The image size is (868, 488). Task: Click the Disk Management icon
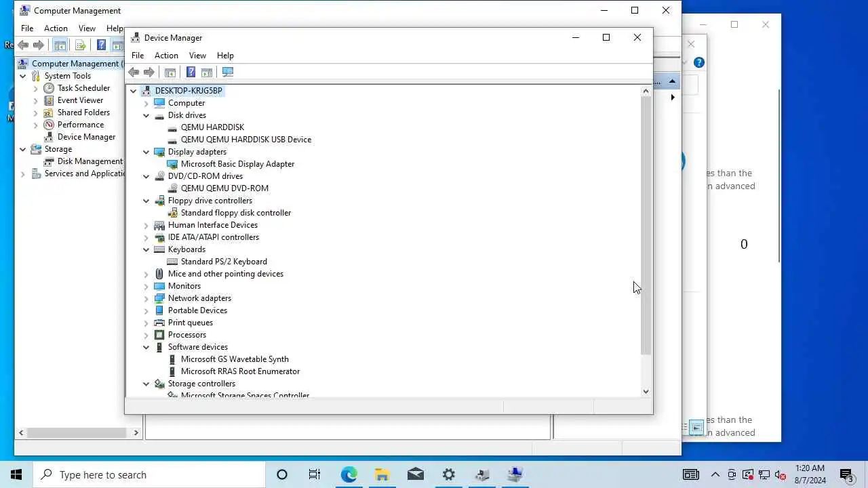[x=49, y=161]
